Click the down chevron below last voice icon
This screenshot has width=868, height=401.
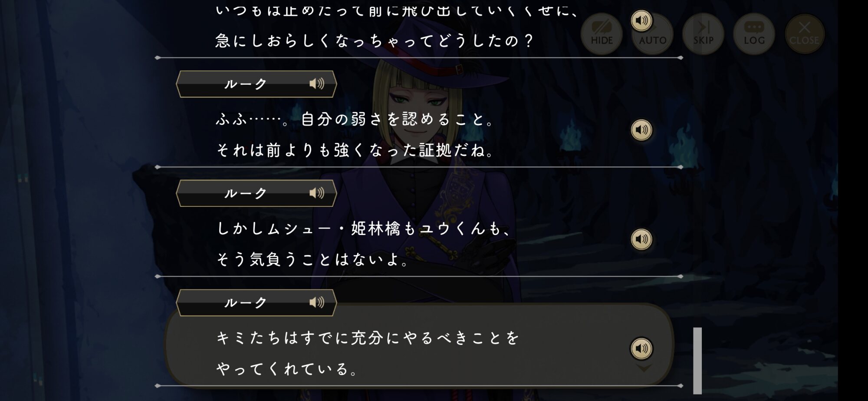[644, 368]
